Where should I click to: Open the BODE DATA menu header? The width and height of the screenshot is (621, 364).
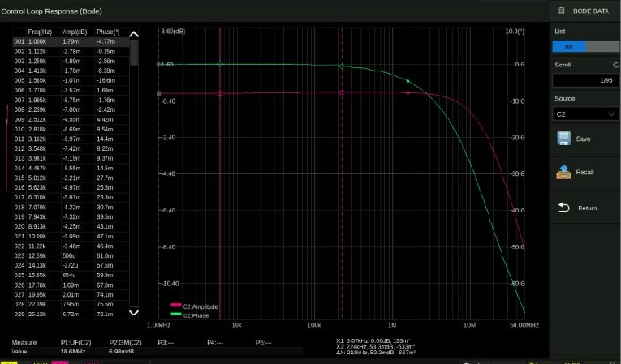click(x=585, y=11)
